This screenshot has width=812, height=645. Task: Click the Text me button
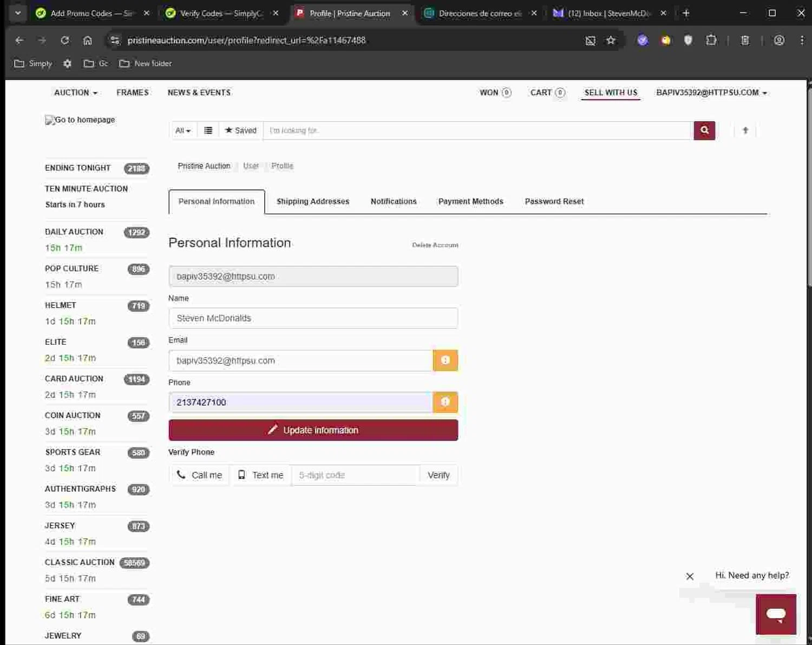click(x=260, y=475)
